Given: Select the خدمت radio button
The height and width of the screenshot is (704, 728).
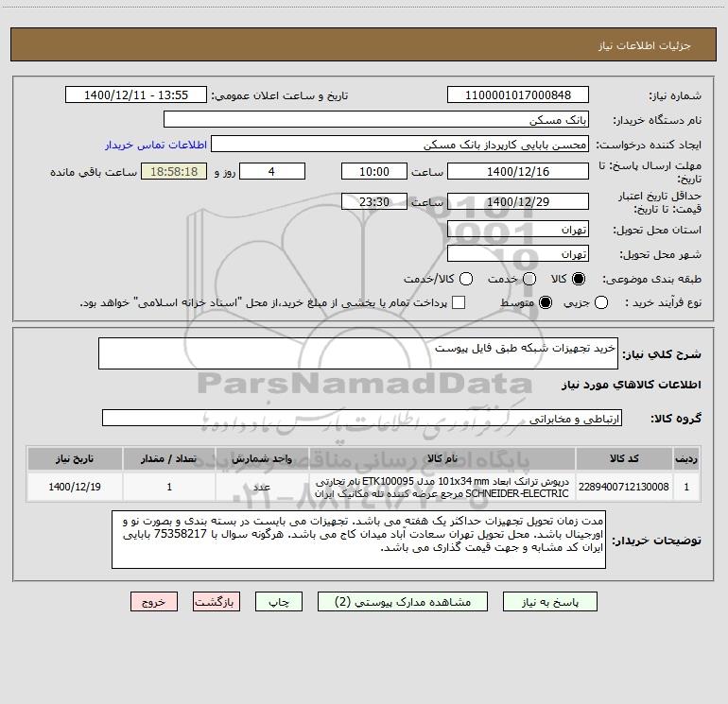Looking at the screenshot, I should (529, 279).
